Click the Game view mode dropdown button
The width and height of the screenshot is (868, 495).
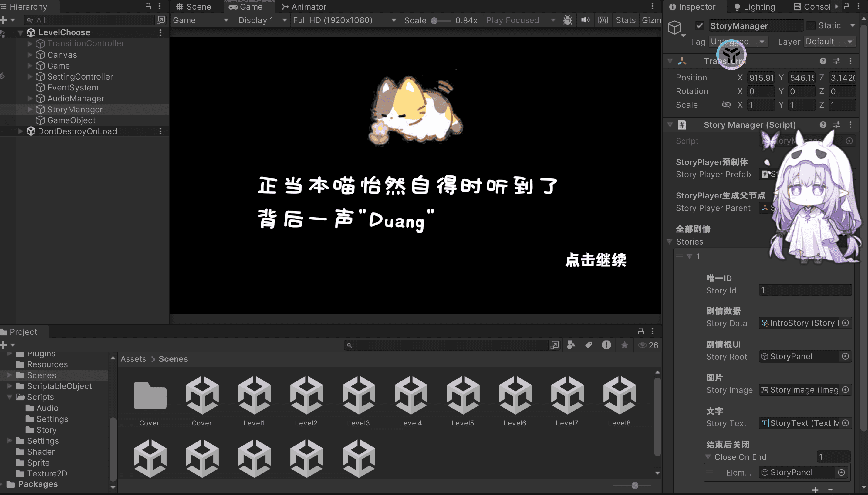(x=201, y=20)
